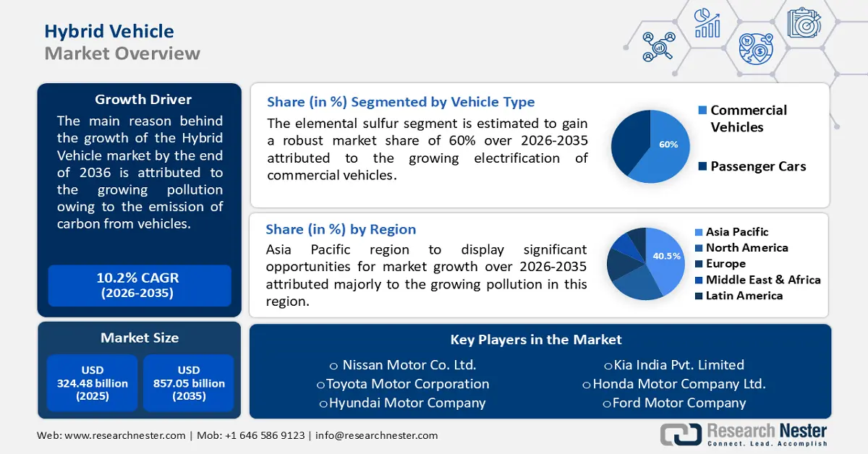Click "Kia India Pvt. Limited" in key players

pyautogui.click(x=678, y=365)
